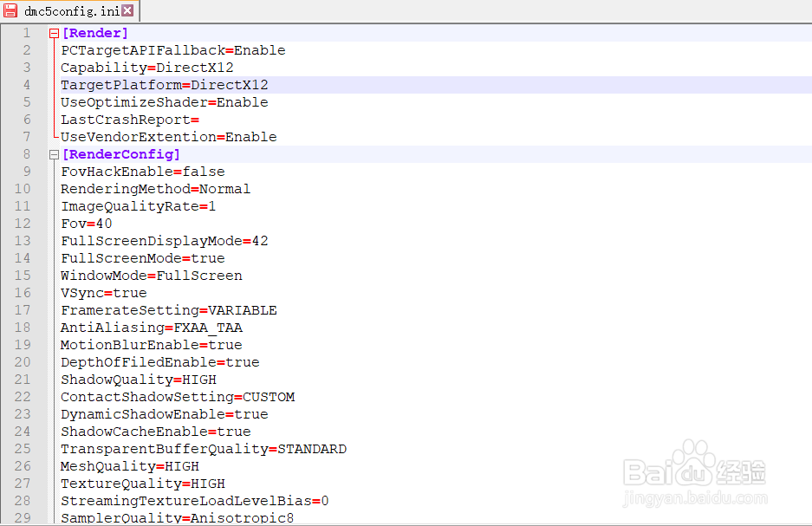Click line Capability=DirectX12
This screenshot has width=812, height=526.
pyautogui.click(x=147, y=68)
